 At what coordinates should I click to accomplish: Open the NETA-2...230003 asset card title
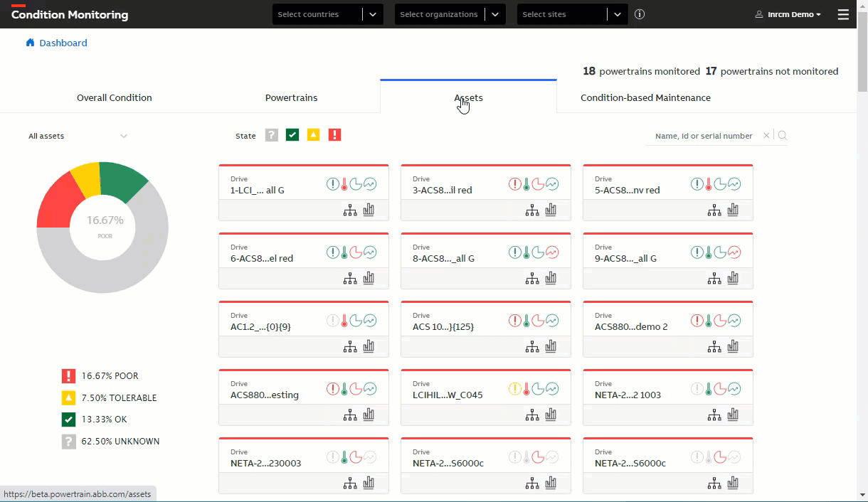pyautogui.click(x=265, y=463)
